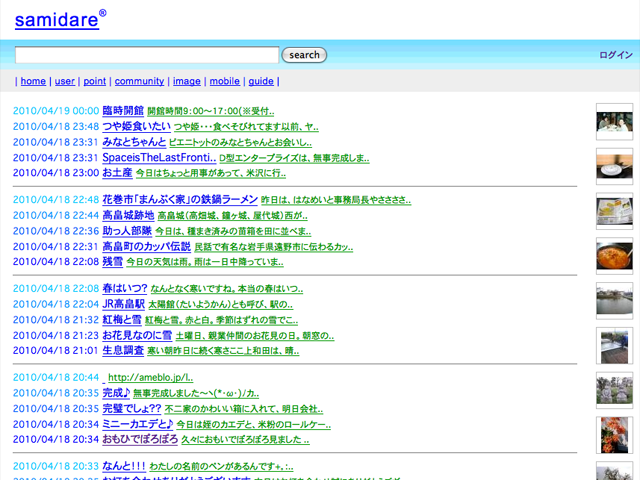Select the point menu item
This screenshot has width=640, height=480.
tap(94, 81)
